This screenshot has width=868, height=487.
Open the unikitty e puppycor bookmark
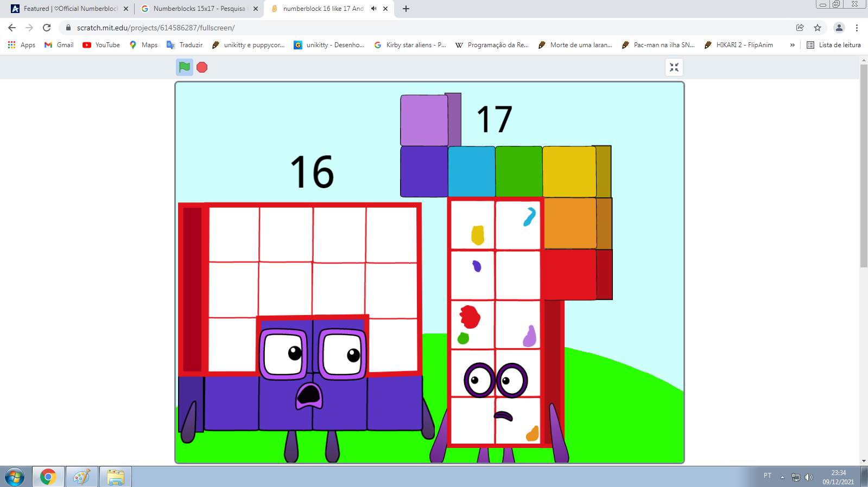tap(248, 45)
